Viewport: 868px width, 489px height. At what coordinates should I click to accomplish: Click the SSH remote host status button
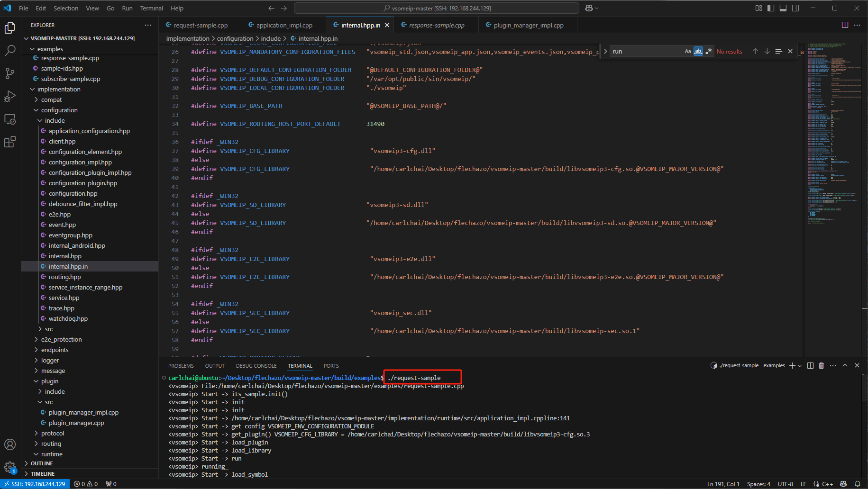pos(35,484)
